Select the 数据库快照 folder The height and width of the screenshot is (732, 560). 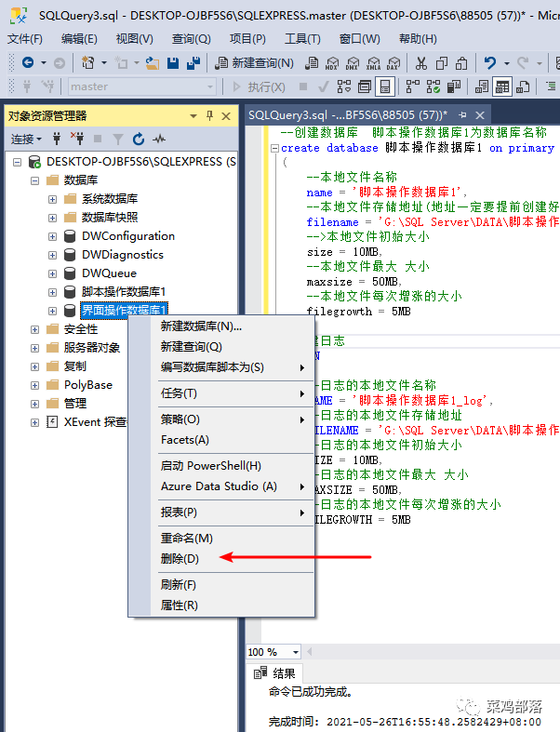tap(110, 218)
